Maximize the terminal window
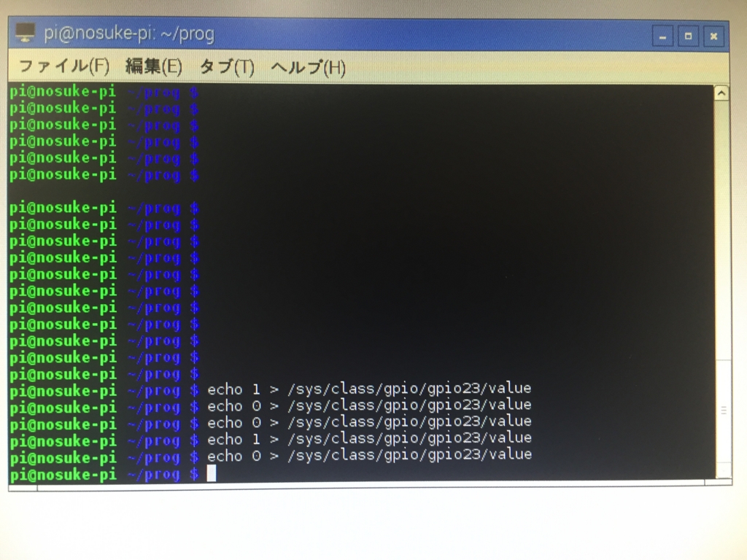 pos(688,36)
